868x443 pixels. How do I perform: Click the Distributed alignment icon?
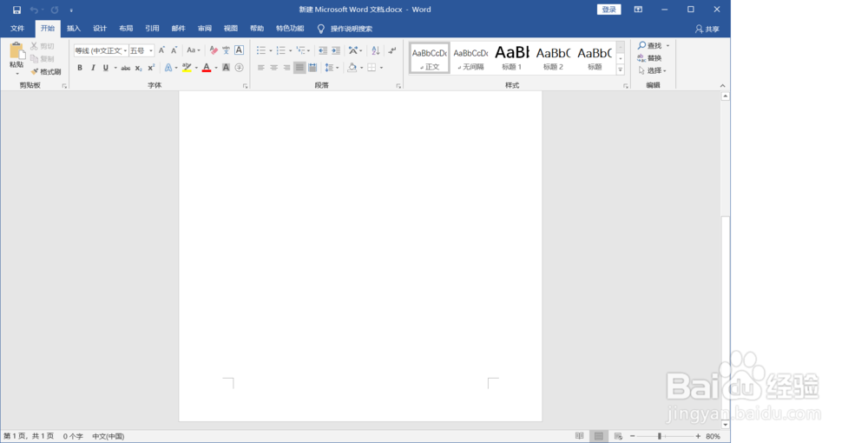pos(312,68)
